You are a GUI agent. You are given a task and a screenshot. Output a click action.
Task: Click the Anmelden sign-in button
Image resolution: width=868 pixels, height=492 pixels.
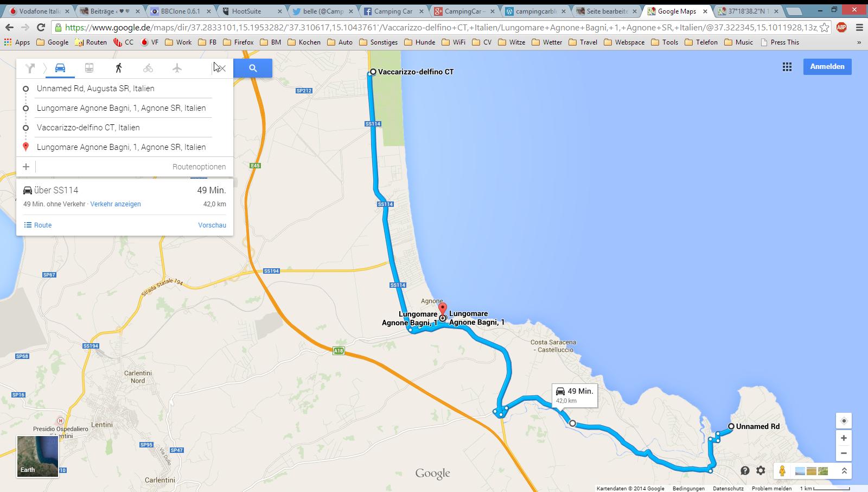(827, 67)
